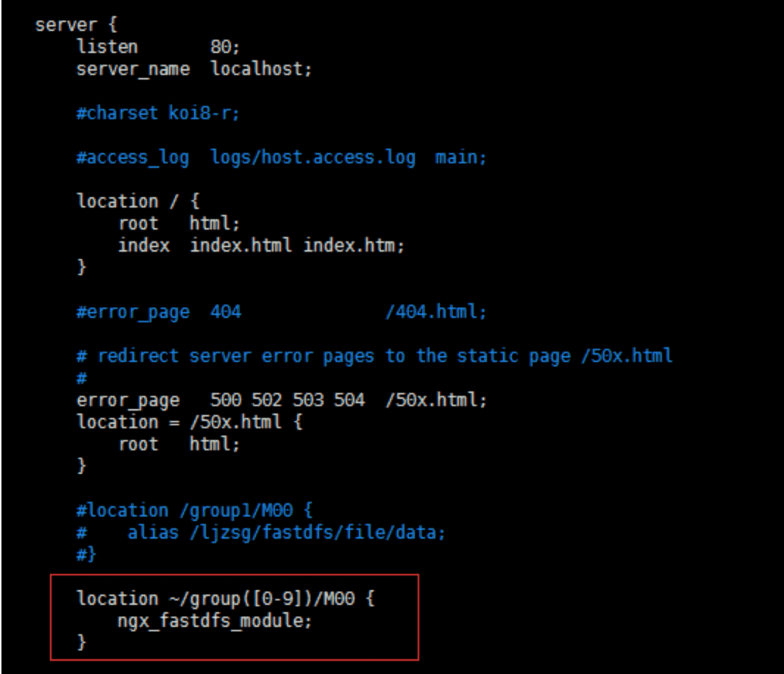Screen dimensions: 784x674
Task: Click the 'redirect server error pages' comment
Action: point(235,356)
